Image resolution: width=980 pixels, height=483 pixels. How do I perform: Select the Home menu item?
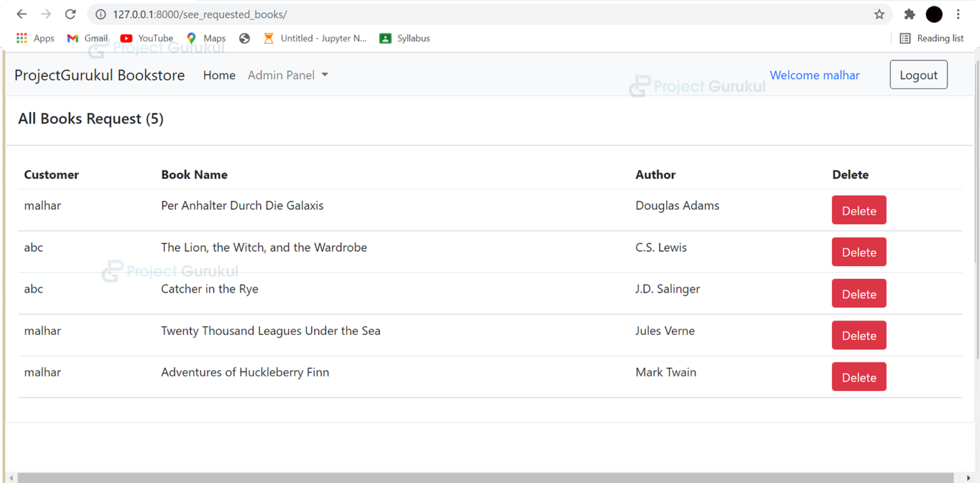click(x=219, y=75)
